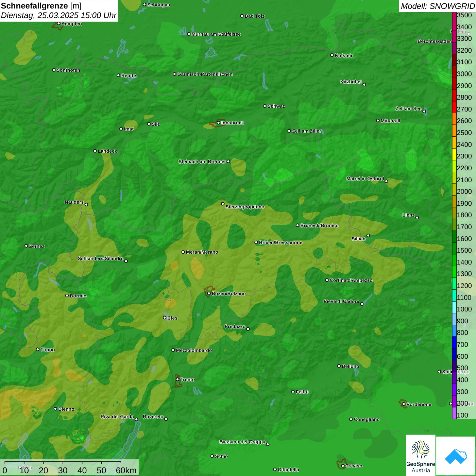Click the Kufstein location dot
This screenshot has width=476, height=476.
(x=332, y=55)
